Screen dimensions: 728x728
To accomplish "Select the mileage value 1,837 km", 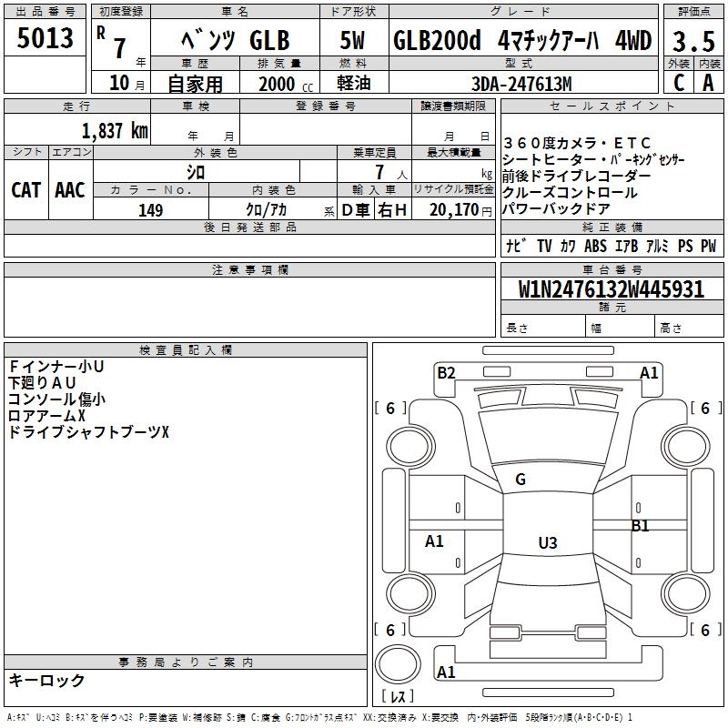I will 115,131.
